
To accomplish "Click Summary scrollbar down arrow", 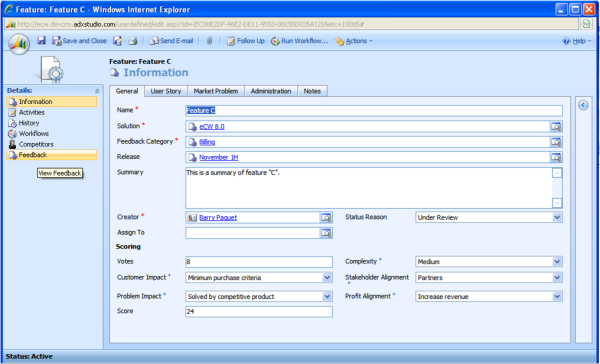I will point(557,203).
